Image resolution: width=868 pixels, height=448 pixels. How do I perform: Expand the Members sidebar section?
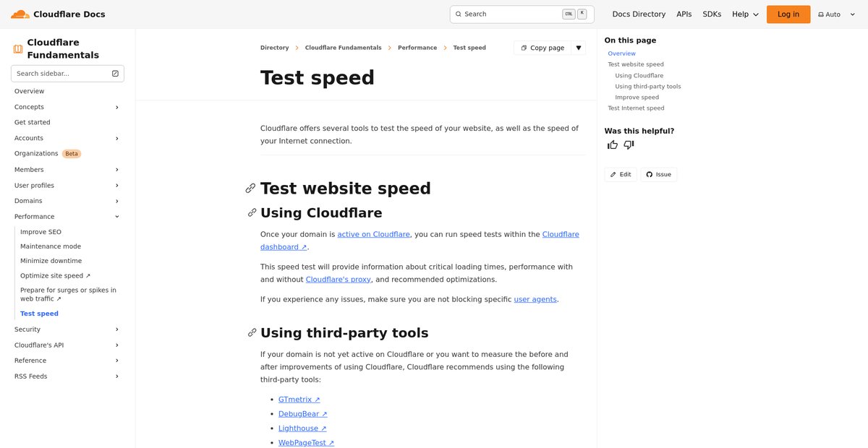click(117, 170)
